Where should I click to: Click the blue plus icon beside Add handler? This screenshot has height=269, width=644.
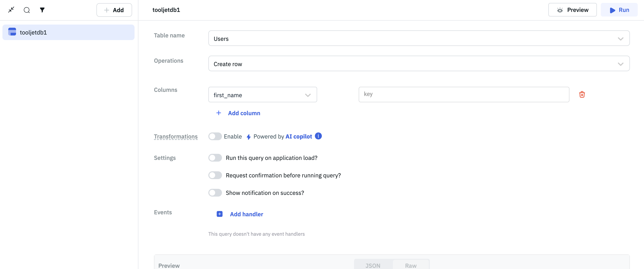coord(219,214)
